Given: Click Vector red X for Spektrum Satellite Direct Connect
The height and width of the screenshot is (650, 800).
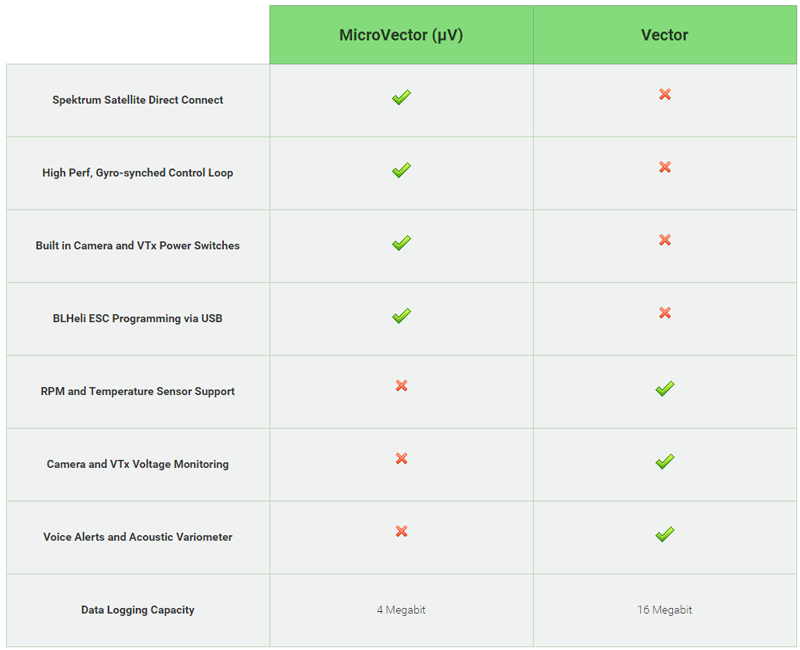Looking at the screenshot, I should 665,94.
